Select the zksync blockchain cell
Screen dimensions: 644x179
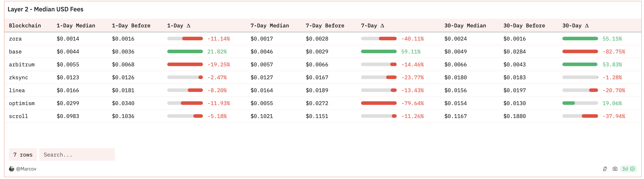19,78
